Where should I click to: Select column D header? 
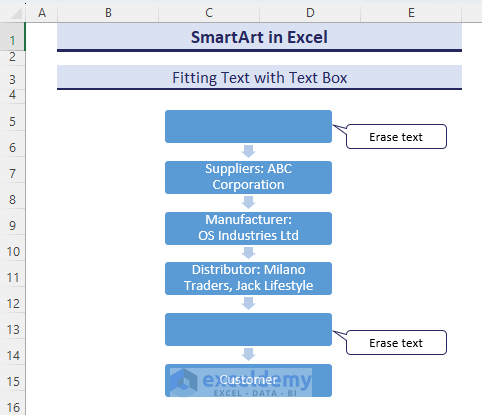point(310,13)
